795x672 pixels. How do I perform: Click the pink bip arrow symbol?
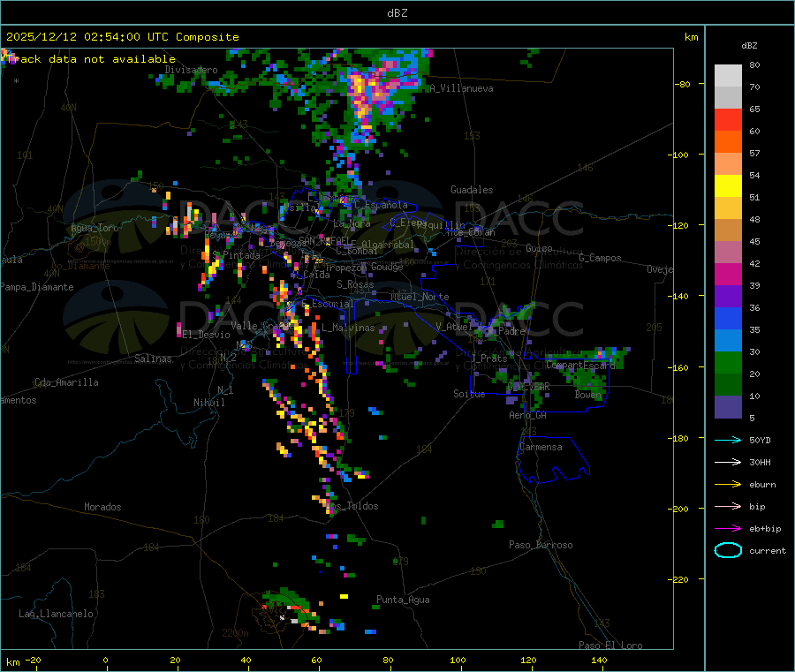(x=728, y=506)
